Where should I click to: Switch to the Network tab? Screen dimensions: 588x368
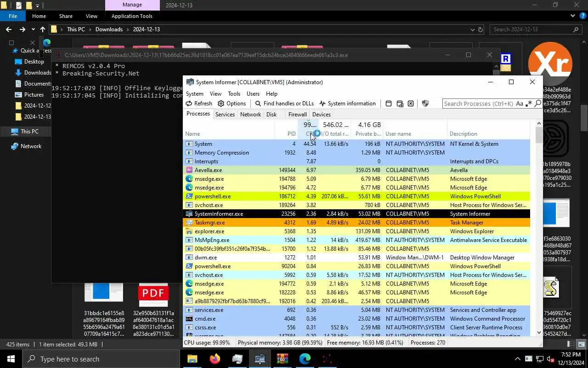coord(250,115)
